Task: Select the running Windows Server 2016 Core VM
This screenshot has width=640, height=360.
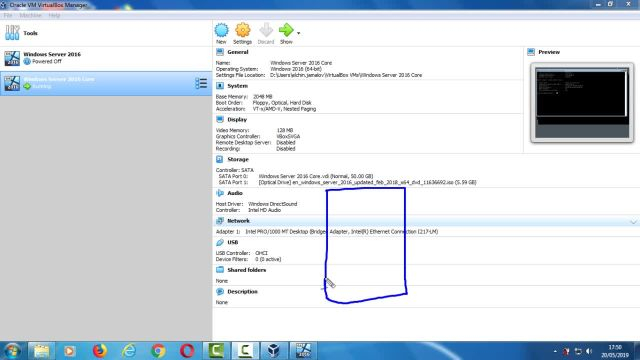Action: (x=106, y=83)
